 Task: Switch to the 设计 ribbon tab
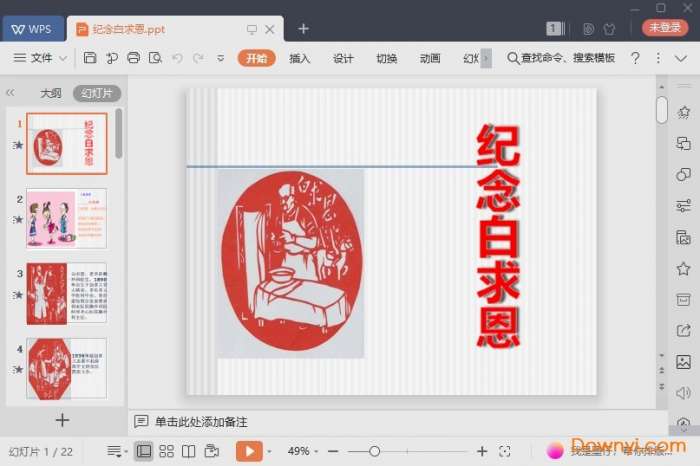(343, 58)
